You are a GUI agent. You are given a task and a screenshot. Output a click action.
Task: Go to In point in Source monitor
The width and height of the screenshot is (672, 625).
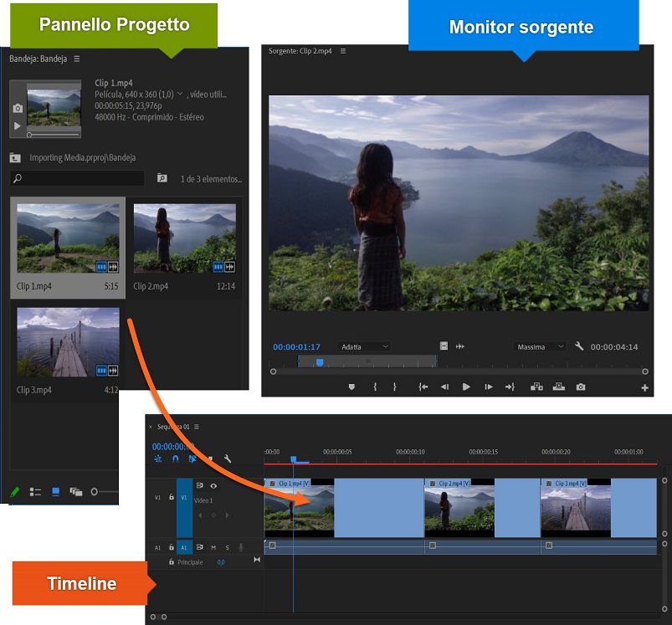click(x=423, y=387)
